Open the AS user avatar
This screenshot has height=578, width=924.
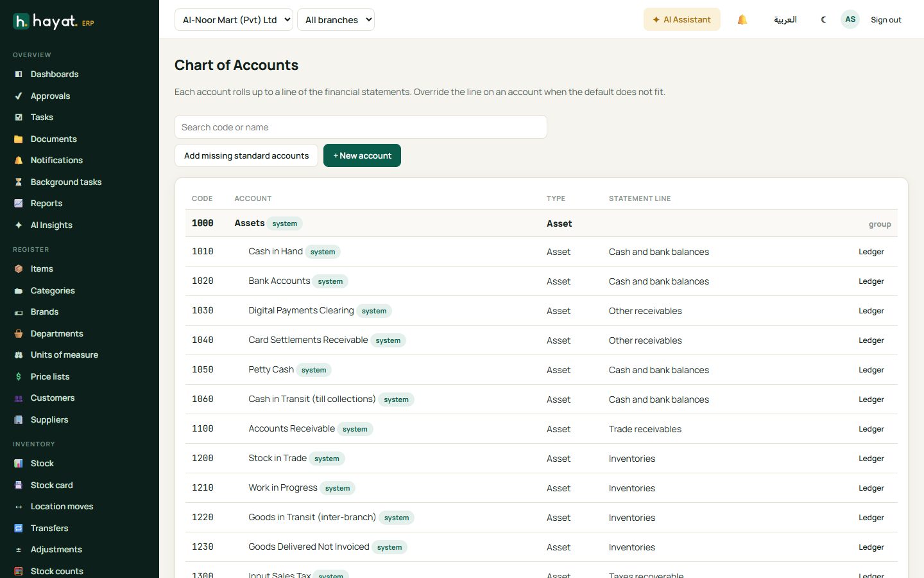pyautogui.click(x=850, y=19)
